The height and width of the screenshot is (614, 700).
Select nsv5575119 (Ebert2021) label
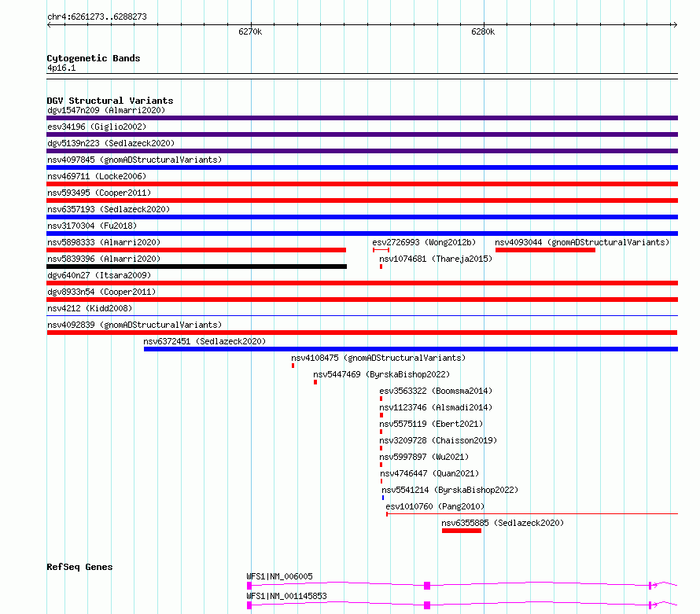[x=431, y=424]
